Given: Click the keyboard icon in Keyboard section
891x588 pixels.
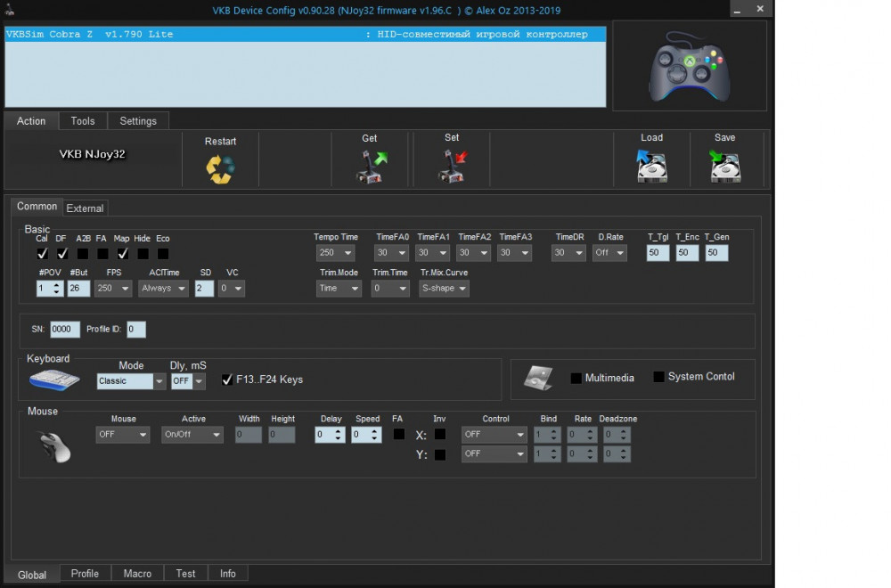Looking at the screenshot, I should pos(54,380).
